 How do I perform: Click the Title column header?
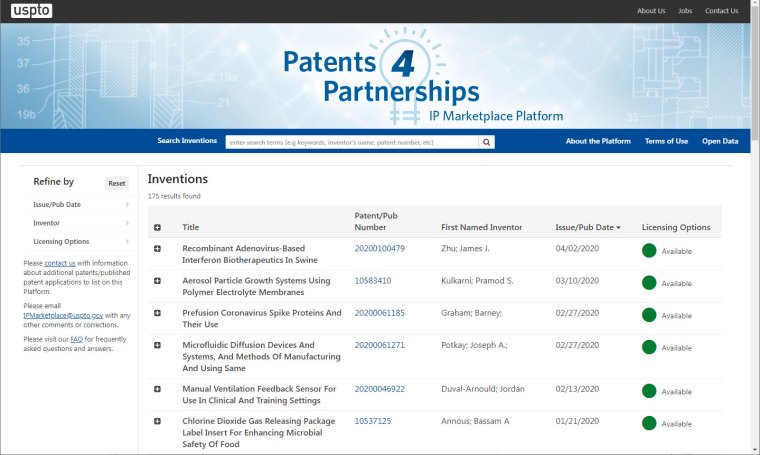pyautogui.click(x=190, y=227)
